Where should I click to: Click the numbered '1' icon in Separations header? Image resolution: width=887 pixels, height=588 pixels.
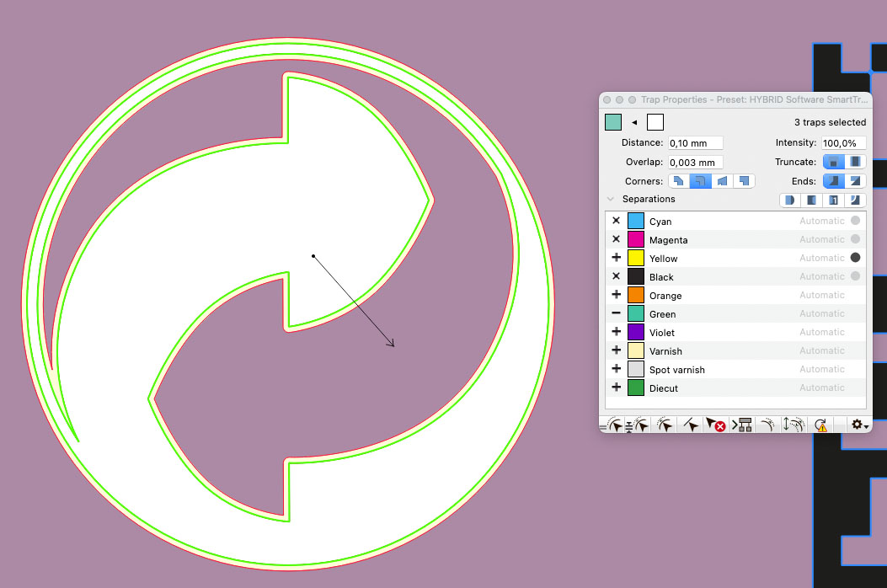[x=833, y=200]
